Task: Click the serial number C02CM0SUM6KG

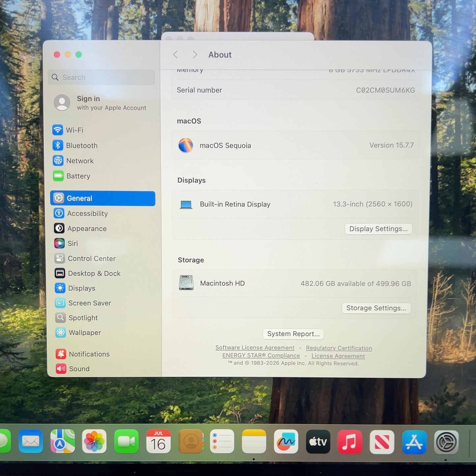Action: pos(385,90)
